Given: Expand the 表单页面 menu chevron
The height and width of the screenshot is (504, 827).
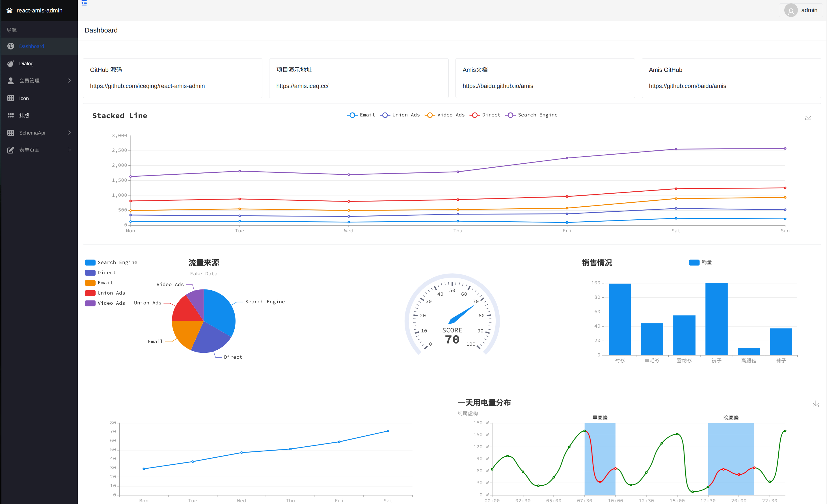Looking at the screenshot, I should pyautogui.click(x=70, y=150).
